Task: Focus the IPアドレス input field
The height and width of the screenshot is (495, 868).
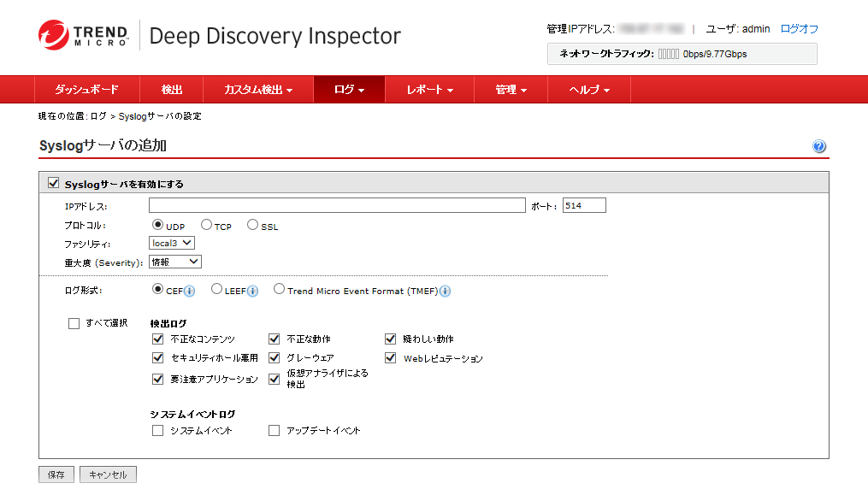Action: tap(337, 205)
